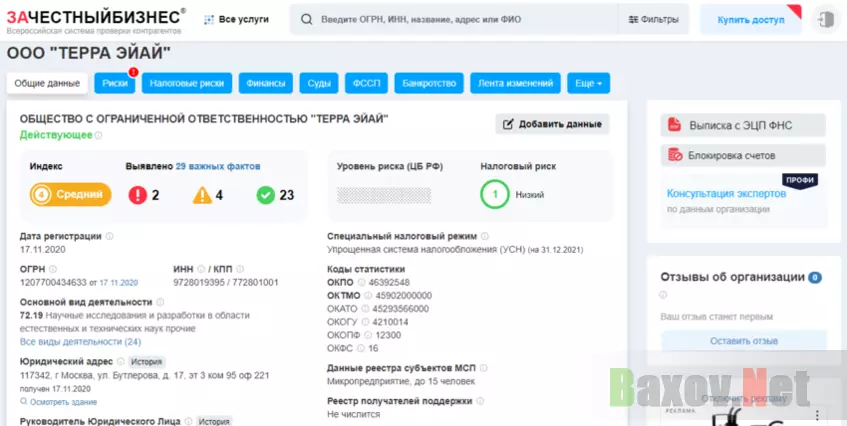Open the ad options three-dot menu

tap(817, 415)
